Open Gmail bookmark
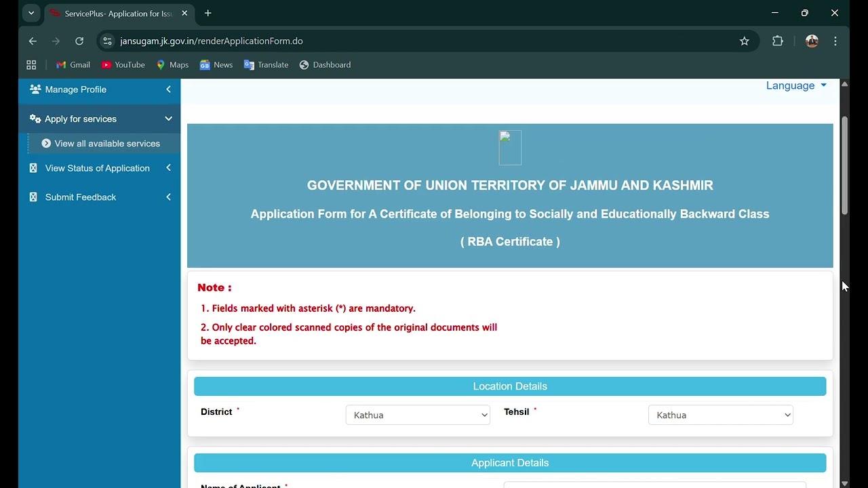 pyautogui.click(x=73, y=65)
